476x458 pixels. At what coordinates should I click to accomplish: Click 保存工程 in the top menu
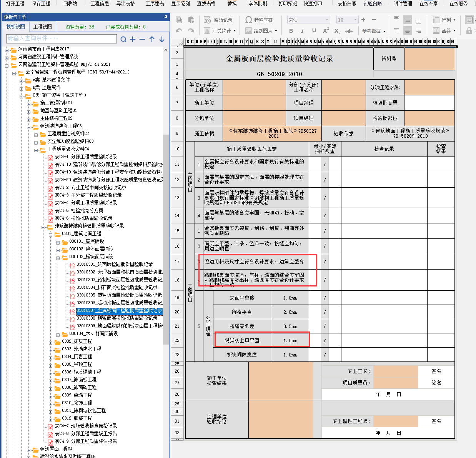click(x=41, y=3)
